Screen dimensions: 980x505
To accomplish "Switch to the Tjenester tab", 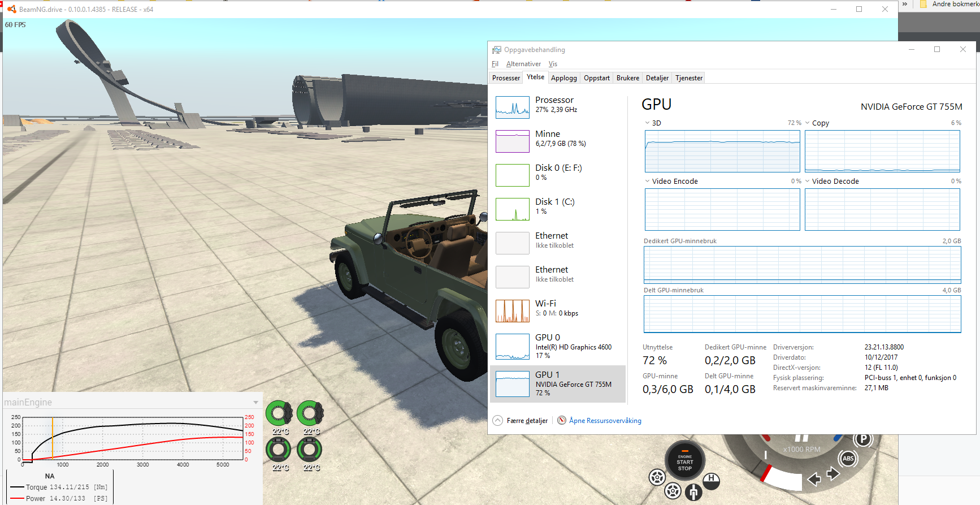I will point(689,78).
